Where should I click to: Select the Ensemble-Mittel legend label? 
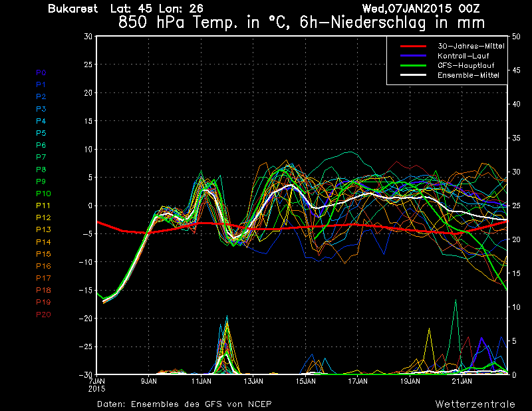[x=468, y=76]
